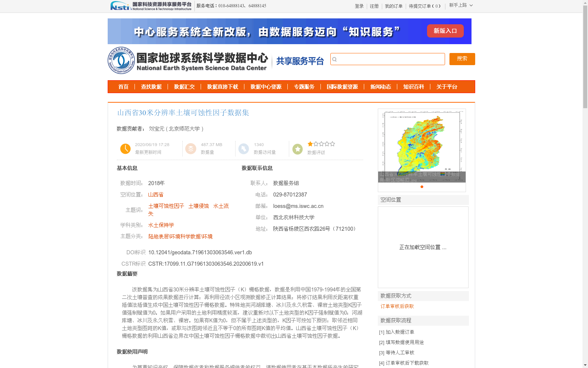The height and width of the screenshot is (368, 588).
Task: Click the scrollbar down arrow
Action: 585,365
